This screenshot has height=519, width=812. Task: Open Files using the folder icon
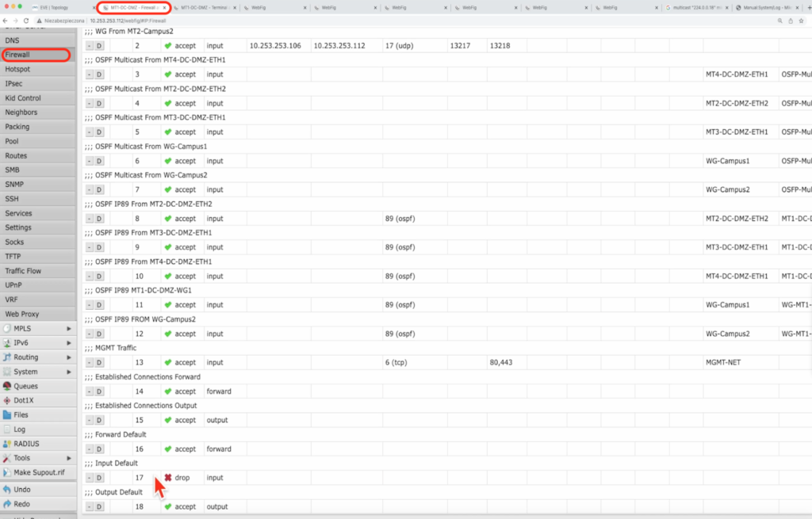[x=7, y=415]
